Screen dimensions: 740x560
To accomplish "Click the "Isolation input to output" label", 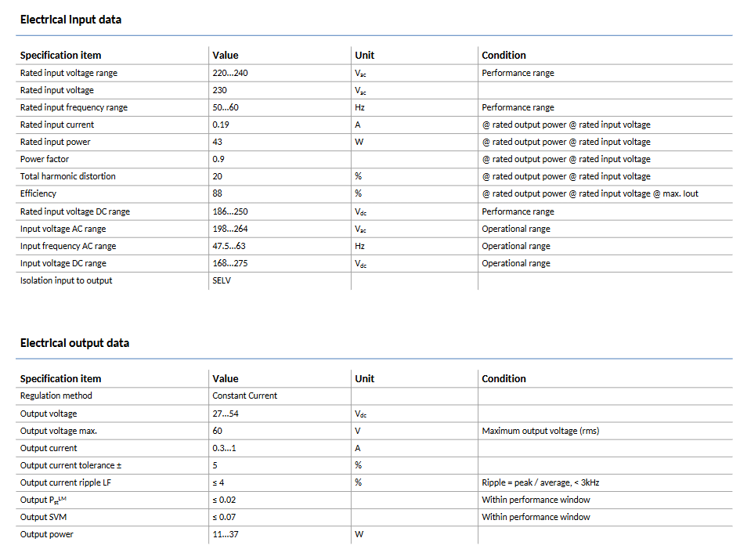I will (67, 280).
